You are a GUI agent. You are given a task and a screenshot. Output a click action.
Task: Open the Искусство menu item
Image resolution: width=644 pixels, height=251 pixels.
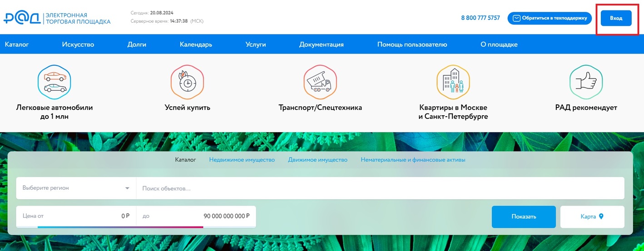[78, 44]
